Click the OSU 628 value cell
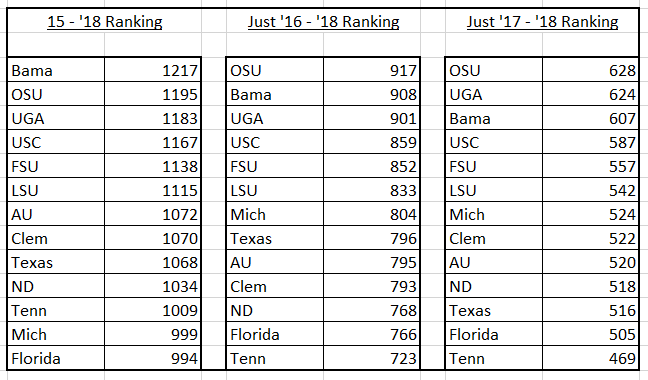Image resolution: width=648 pixels, height=380 pixels. [591, 70]
